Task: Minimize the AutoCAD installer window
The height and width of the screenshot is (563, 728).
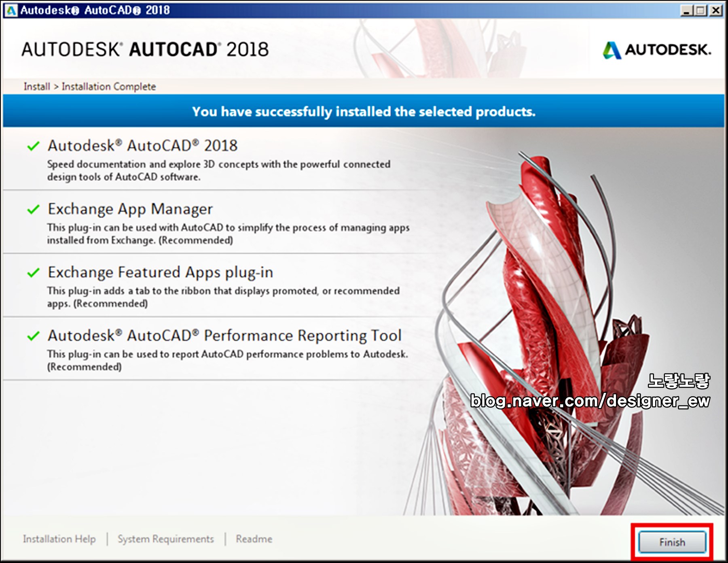Action: click(686, 11)
